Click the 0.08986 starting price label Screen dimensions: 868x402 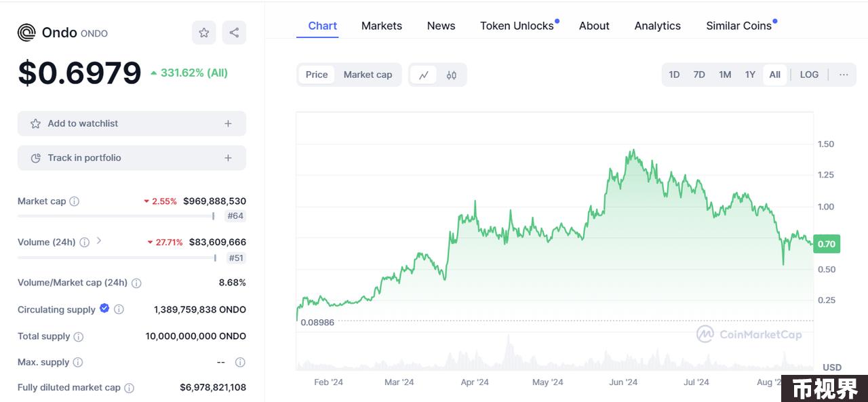coord(317,323)
